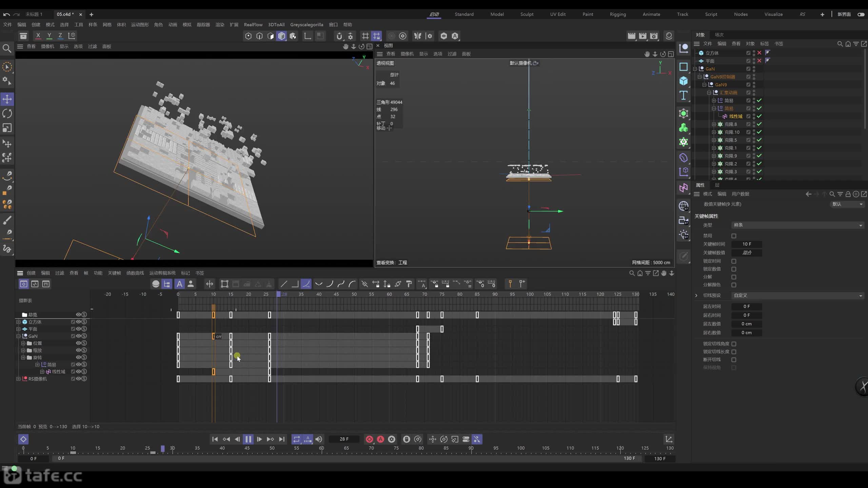Toggle the X axis lock icon
The width and height of the screenshot is (868, 488).
pos(38,36)
